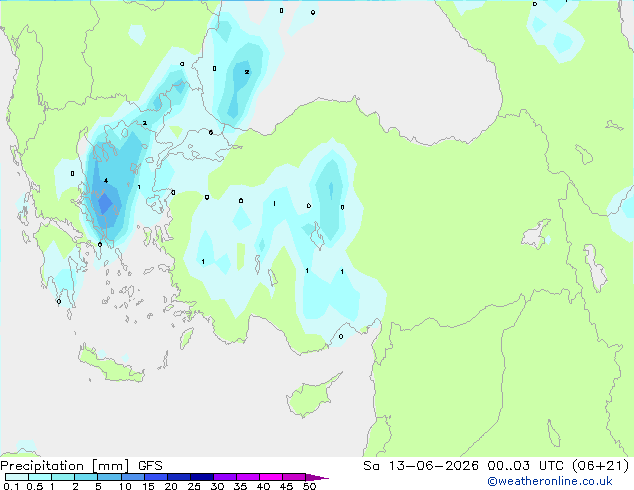
Task: Click the 25–30 mm navy legend swatch
Action: coord(201,477)
